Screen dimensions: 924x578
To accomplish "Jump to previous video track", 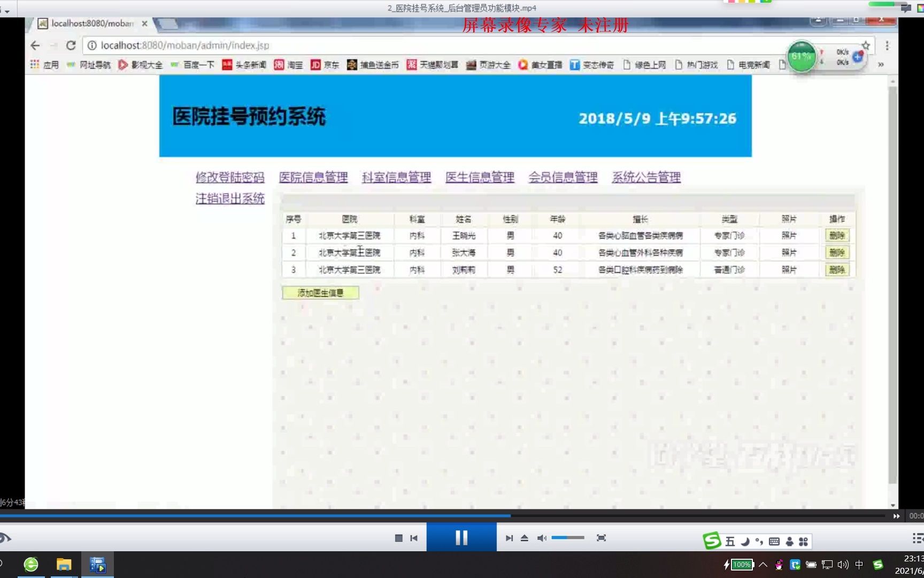I will 414,538.
